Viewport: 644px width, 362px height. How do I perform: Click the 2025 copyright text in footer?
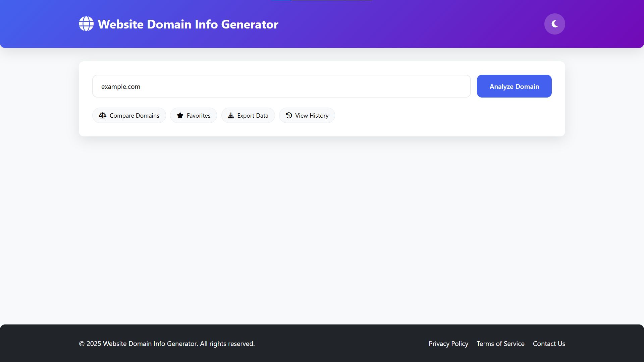[167, 344]
